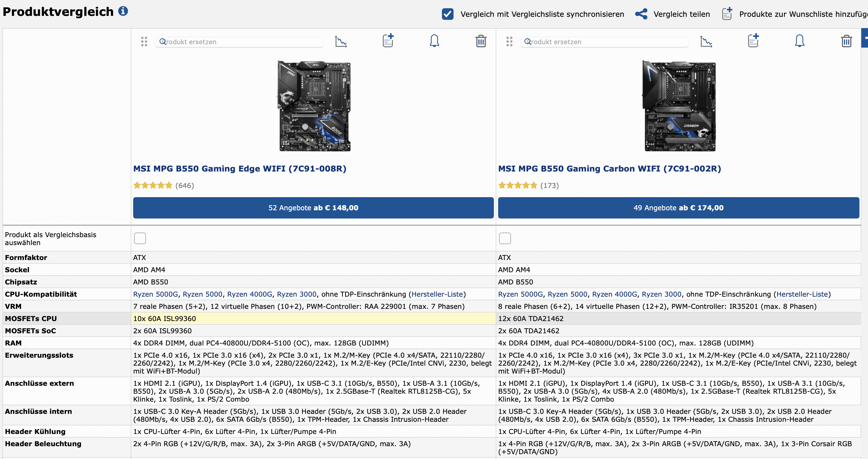868x459 pixels.
Task: Set price alert bell for Gaming Carbon
Action: click(x=800, y=41)
